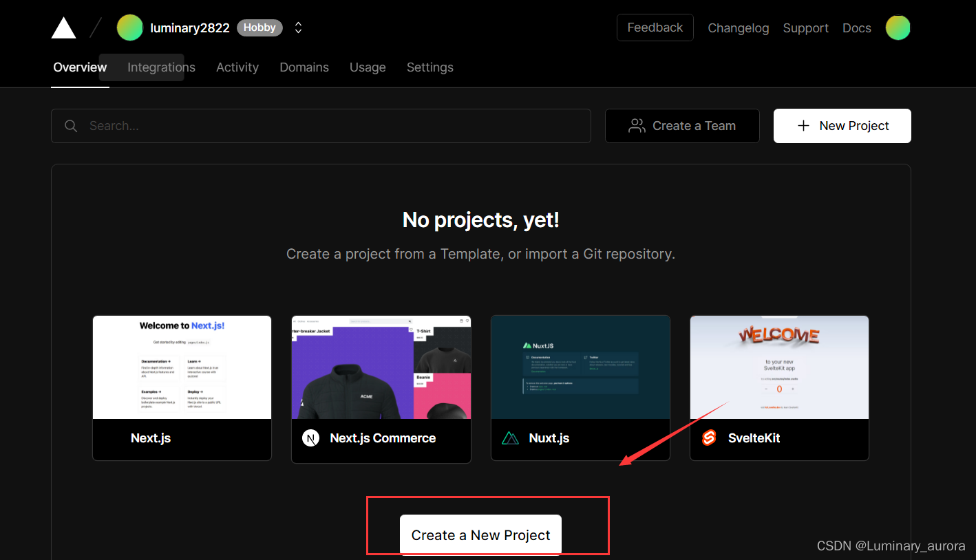The image size is (976, 560).
Task: Switch to the Usage tab
Action: click(368, 67)
